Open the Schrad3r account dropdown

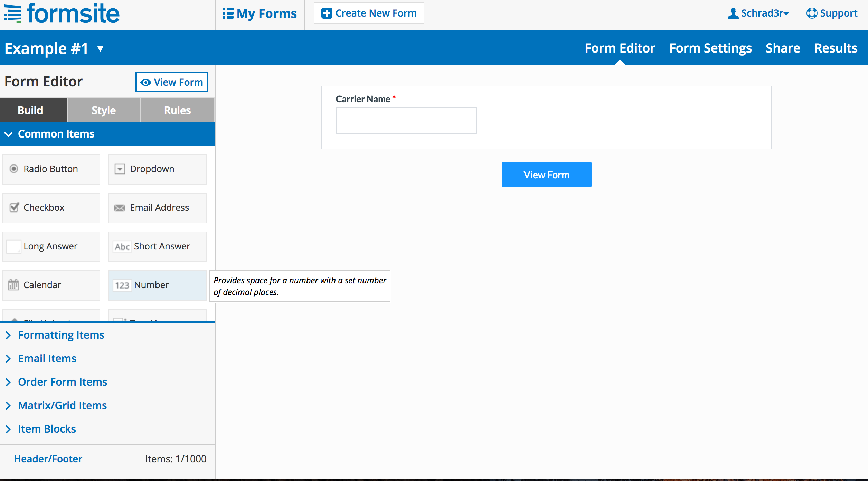tap(758, 13)
